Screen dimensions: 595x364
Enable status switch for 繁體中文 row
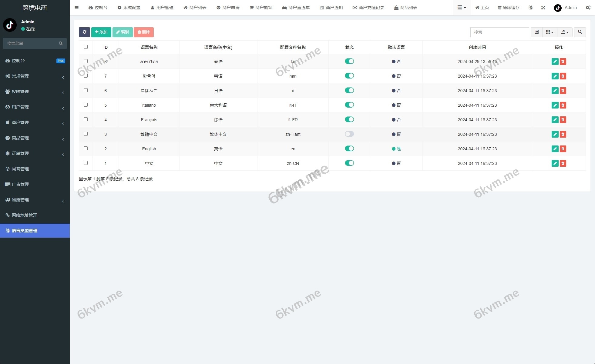point(349,134)
